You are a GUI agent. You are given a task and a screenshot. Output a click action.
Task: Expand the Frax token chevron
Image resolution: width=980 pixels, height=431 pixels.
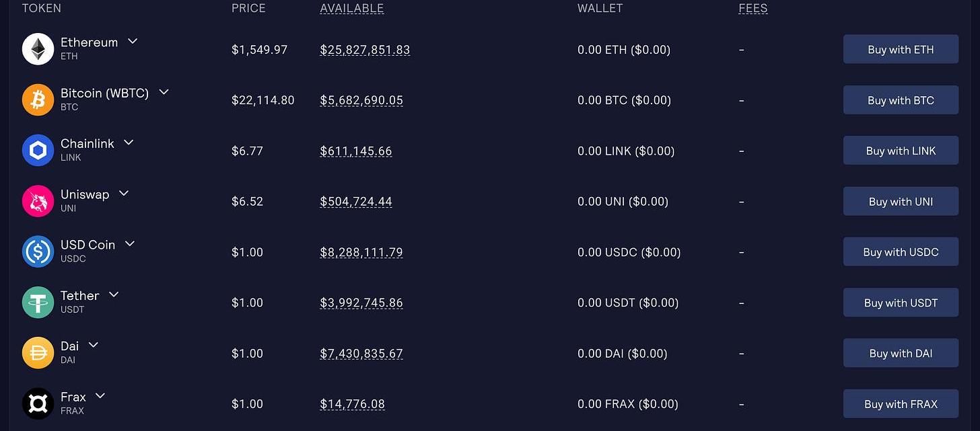[x=100, y=396]
